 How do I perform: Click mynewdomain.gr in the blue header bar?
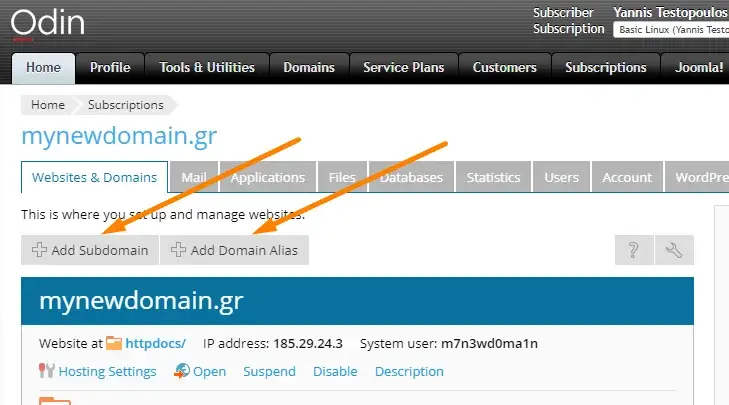point(141,301)
